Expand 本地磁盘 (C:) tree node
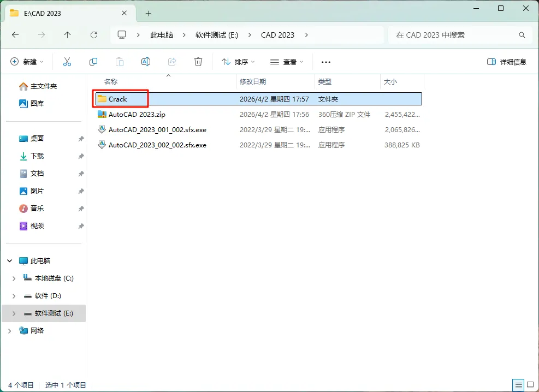This screenshot has height=392, width=539. pyautogui.click(x=14, y=278)
